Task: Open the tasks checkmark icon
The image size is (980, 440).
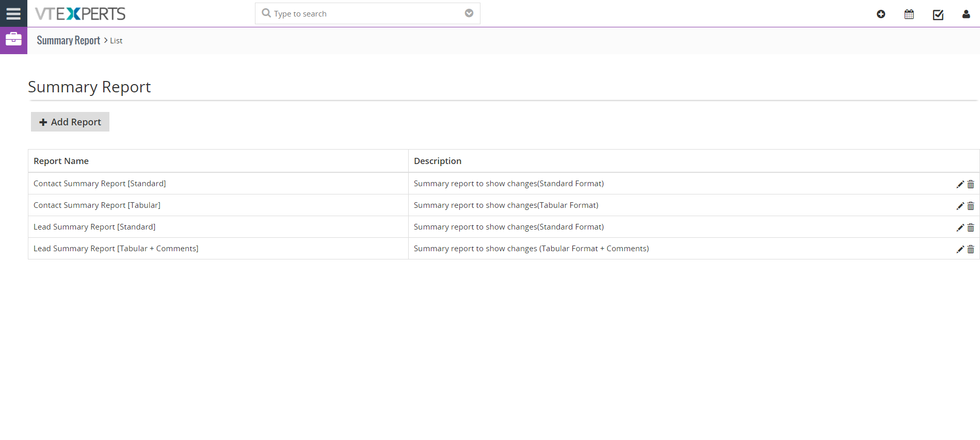Action: click(x=938, y=14)
